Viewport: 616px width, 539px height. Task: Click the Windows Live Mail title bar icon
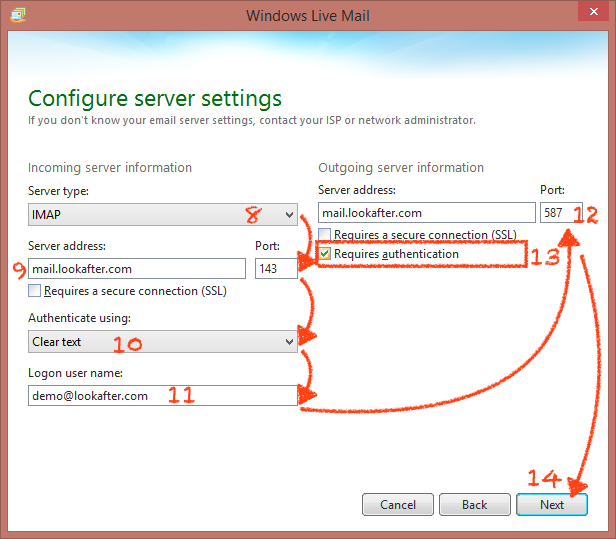pyautogui.click(x=19, y=15)
